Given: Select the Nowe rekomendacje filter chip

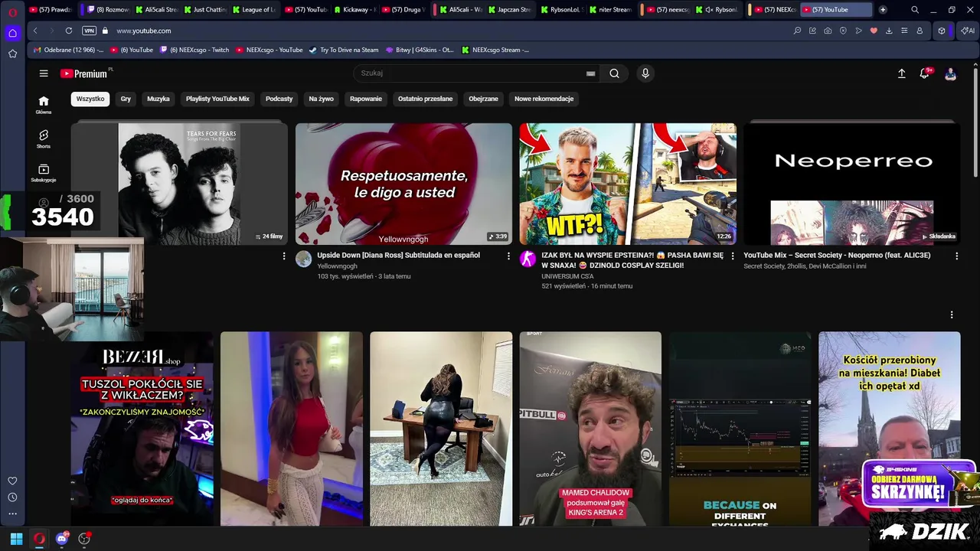Looking at the screenshot, I should pyautogui.click(x=544, y=99).
